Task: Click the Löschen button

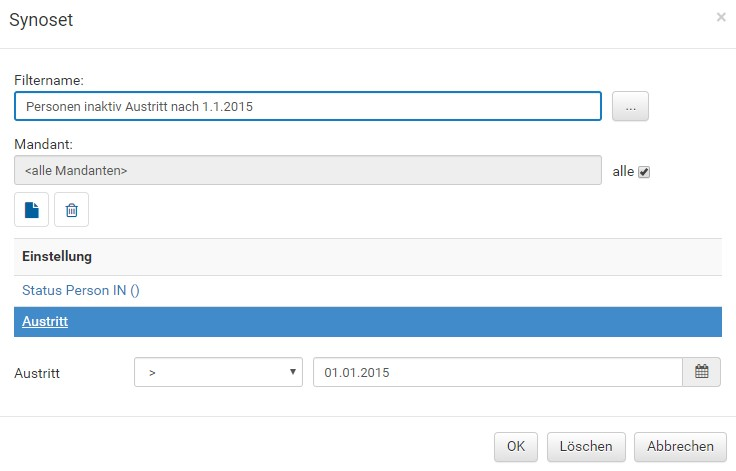Action: click(586, 446)
